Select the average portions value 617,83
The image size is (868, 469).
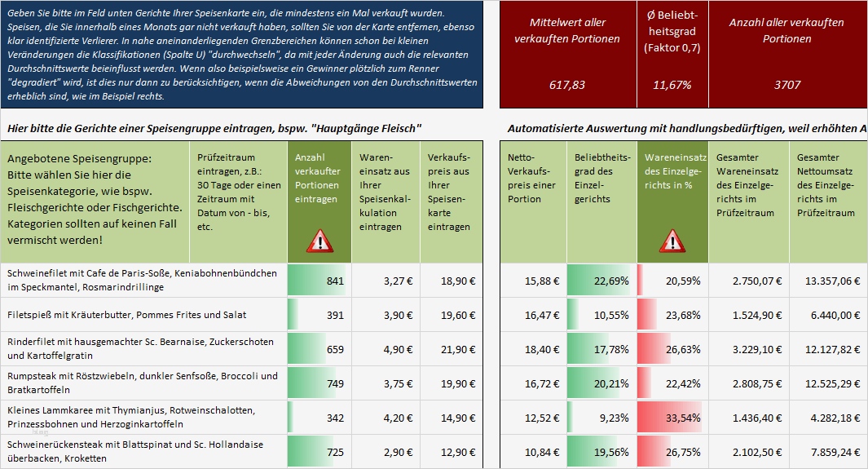[x=569, y=85]
